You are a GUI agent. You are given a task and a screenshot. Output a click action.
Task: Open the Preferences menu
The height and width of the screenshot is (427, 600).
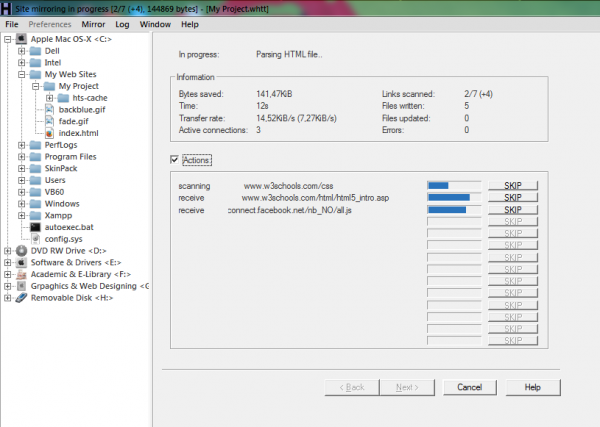coord(50,24)
